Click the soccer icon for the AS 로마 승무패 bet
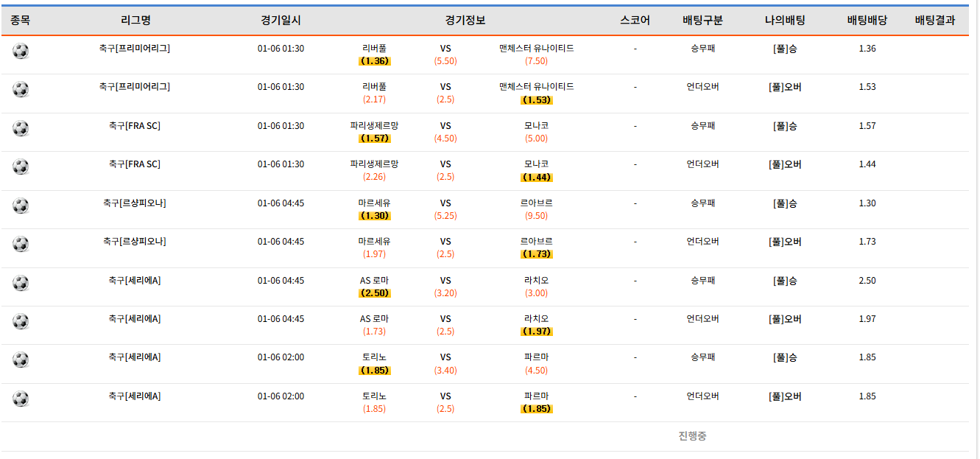The width and height of the screenshot is (980, 459). [21, 283]
